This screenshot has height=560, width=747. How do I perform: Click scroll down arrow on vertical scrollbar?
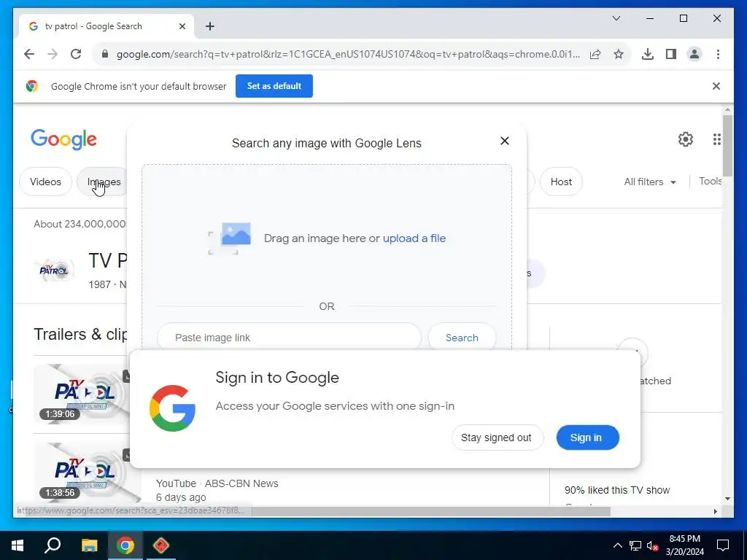coord(727,499)
